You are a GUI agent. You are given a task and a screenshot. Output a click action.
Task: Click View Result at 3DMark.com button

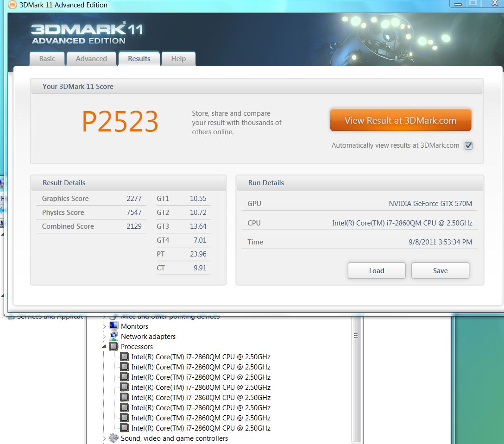tap(401, 120)
